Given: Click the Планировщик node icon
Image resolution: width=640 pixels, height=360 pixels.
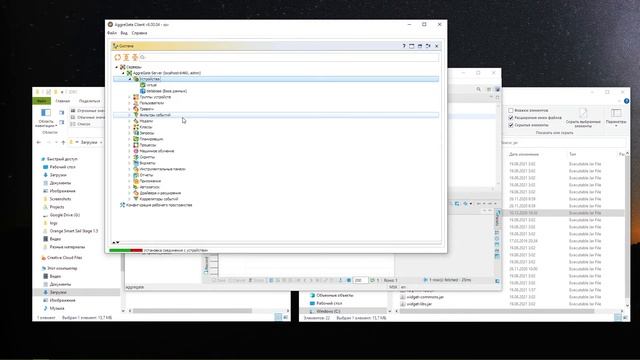Looking at the screenshot, I should [x=136, y=139].
